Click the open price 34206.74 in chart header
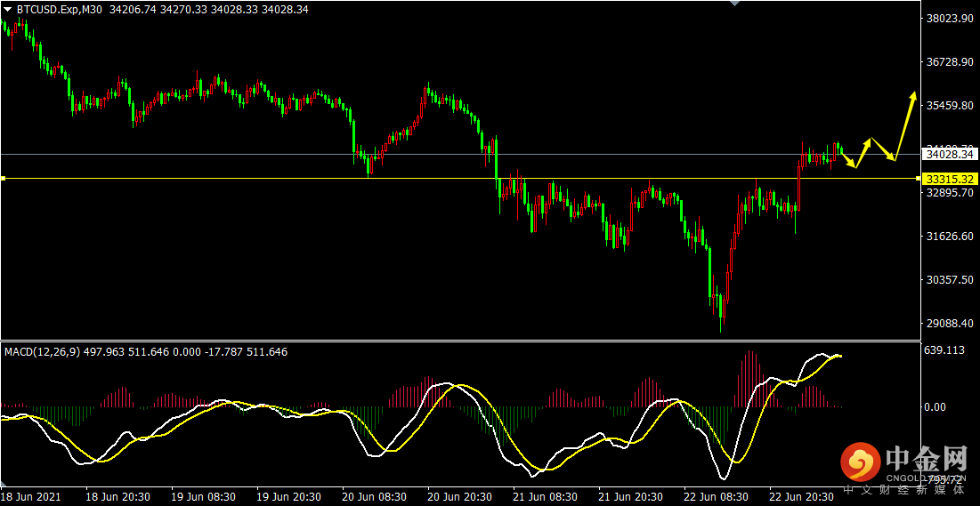The image size is (980, 506). (134, 10)
